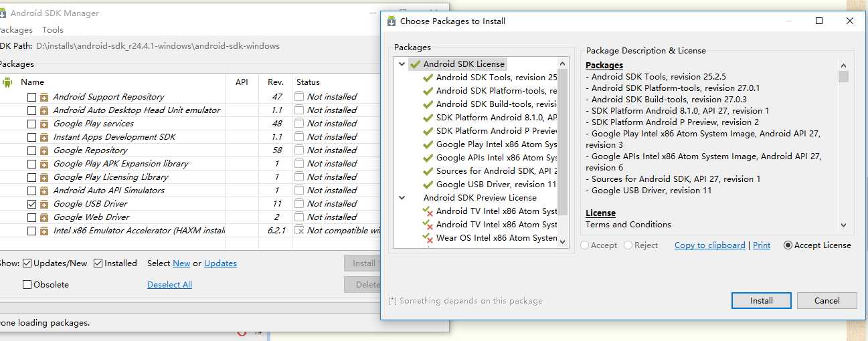Image resolution: width=868 pixels, height=341 pixels.
Task: Select the Accept License radio button
Action: (x=788, y=245)
